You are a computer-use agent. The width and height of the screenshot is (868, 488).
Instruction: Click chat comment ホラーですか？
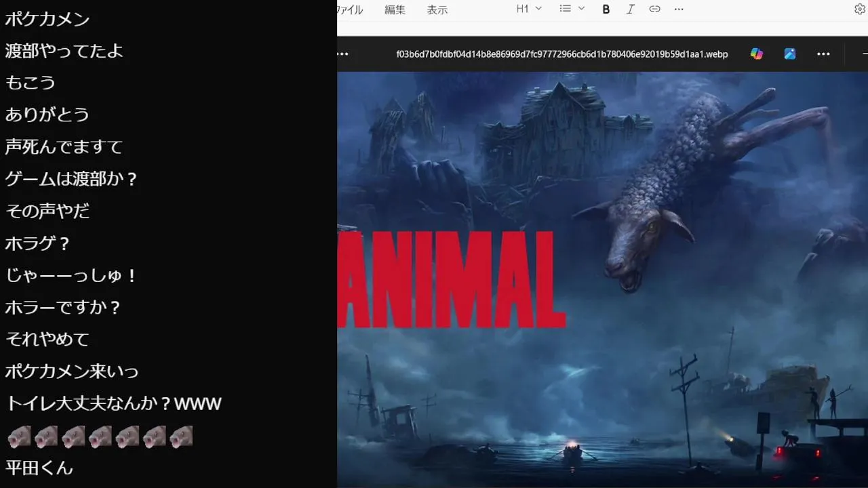point(63,307)
